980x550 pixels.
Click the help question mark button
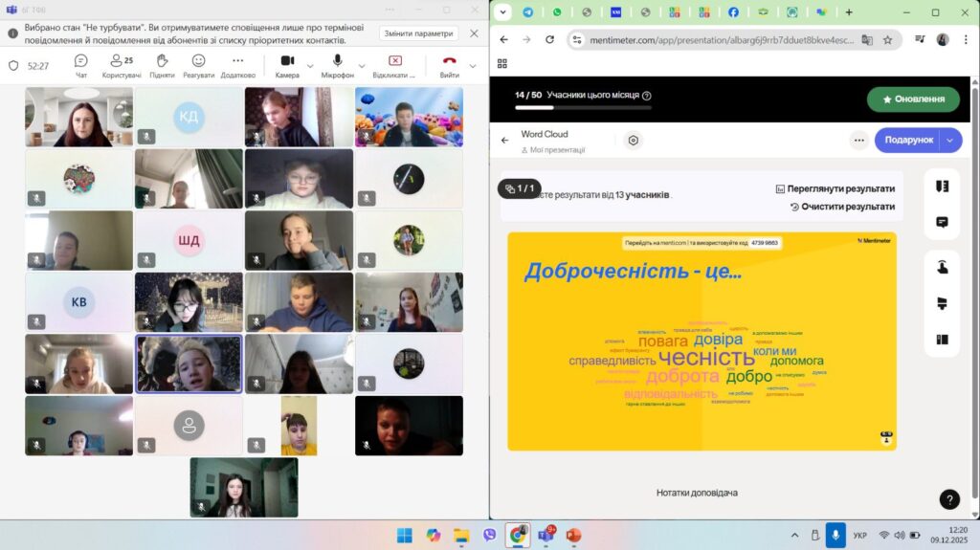tap(948, 499)
